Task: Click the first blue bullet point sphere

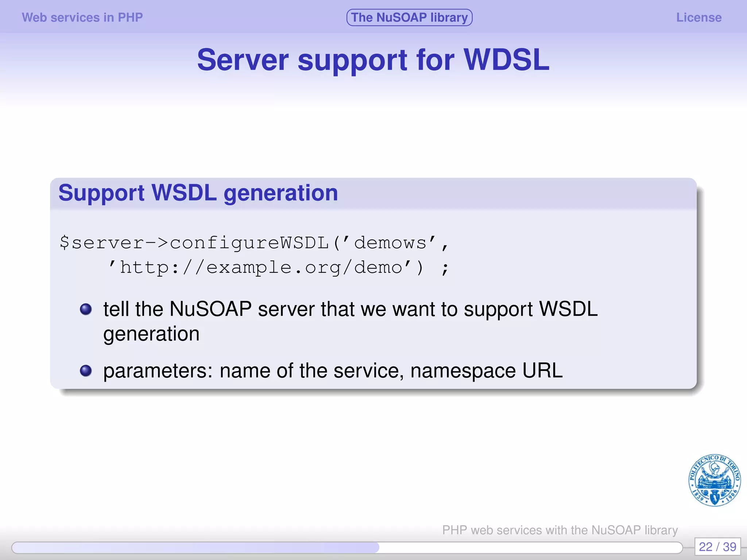Action: (x=86, y=309)
